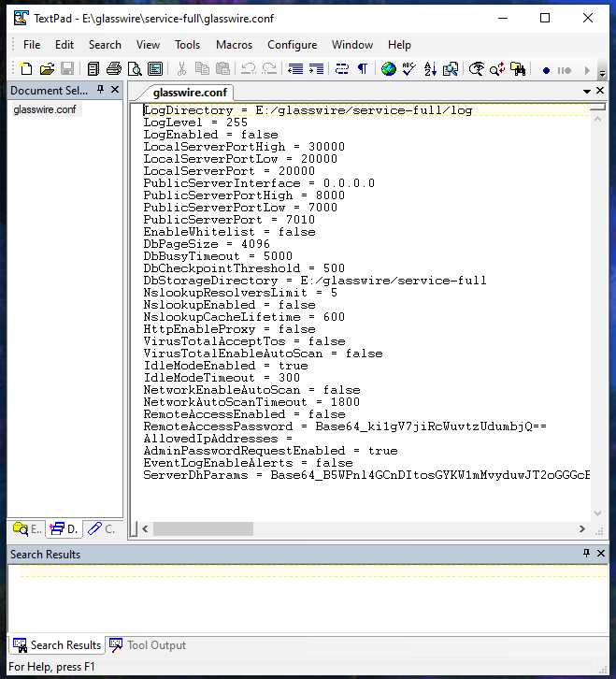Select glasswire.conf in Document Selector

[45, 109]
